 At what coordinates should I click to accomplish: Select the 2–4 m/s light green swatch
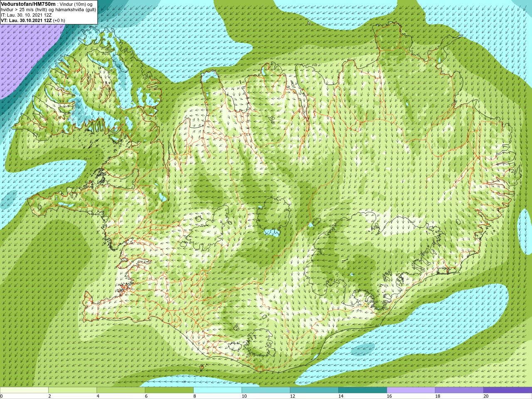pyautogui.click(x=72, y=390)
